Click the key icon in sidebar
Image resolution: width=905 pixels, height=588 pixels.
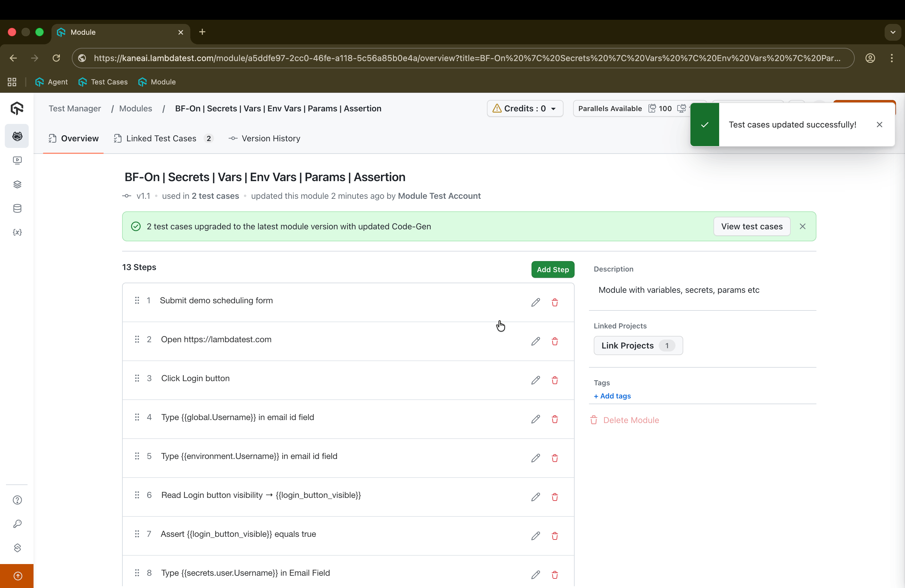click(17, 524)
